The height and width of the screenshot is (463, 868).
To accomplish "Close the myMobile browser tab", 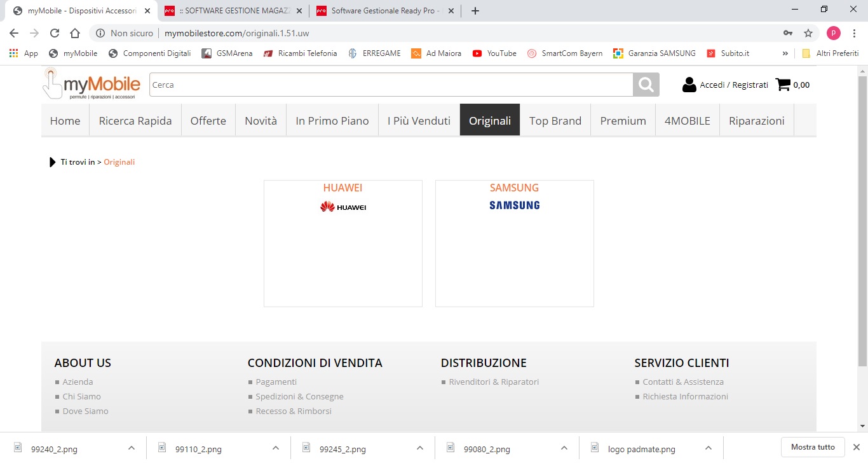I will [147, 11].
